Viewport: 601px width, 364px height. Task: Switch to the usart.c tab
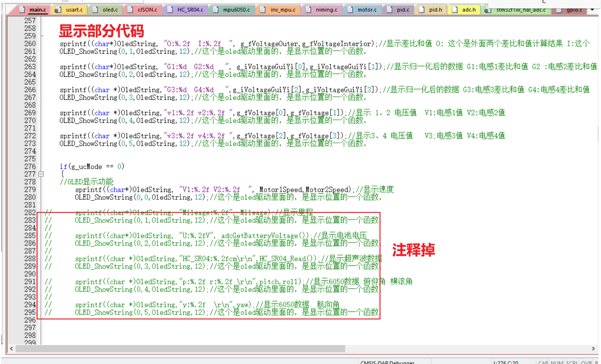[x=74, y=10]
